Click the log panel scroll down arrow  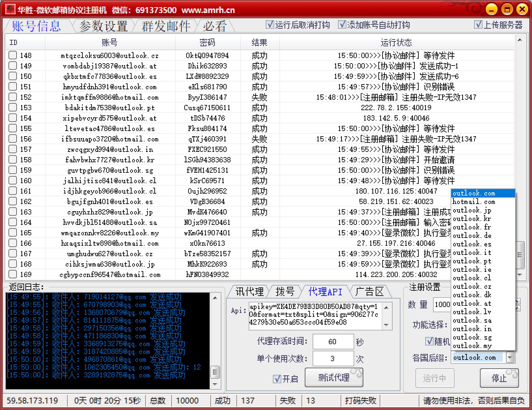(x=215, y=384)
